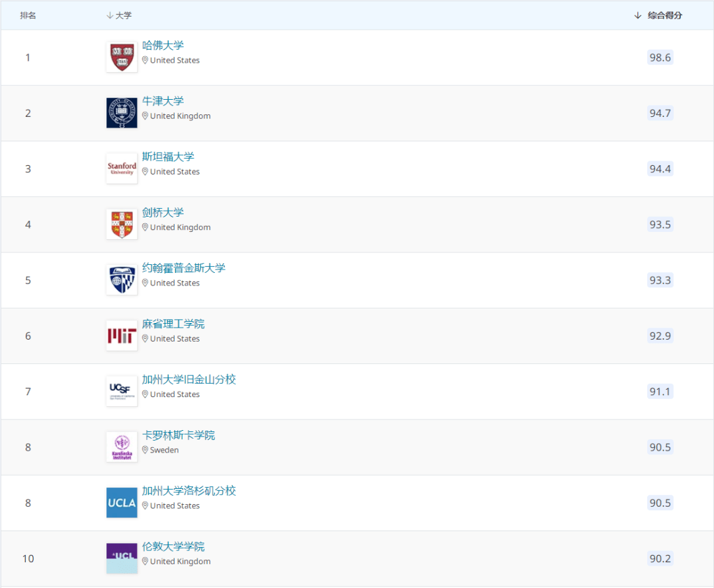Click the Oxford University crest logo
The image size is (714, 588).
[x=122, y=113]
